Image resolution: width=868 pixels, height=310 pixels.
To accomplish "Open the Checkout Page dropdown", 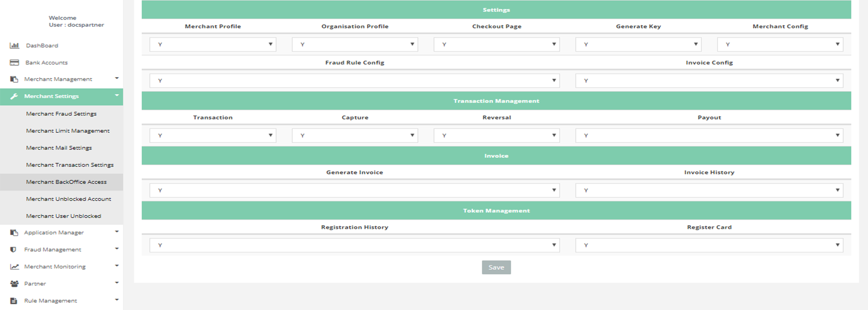I will pos(496,44).
